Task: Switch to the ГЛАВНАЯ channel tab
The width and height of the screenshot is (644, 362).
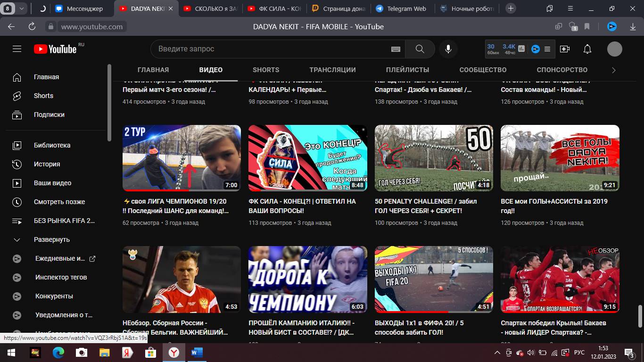Action: pyautogui.click(x=153, y=70)
